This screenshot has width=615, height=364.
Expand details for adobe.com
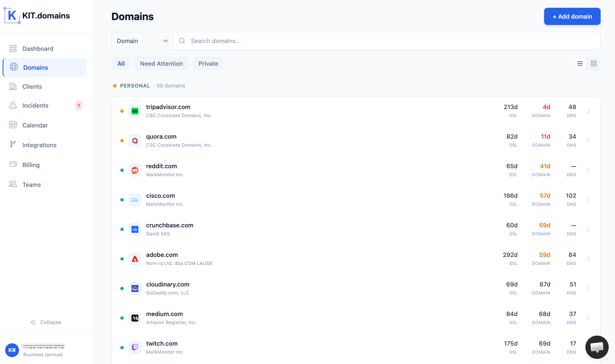pos(589,259)
